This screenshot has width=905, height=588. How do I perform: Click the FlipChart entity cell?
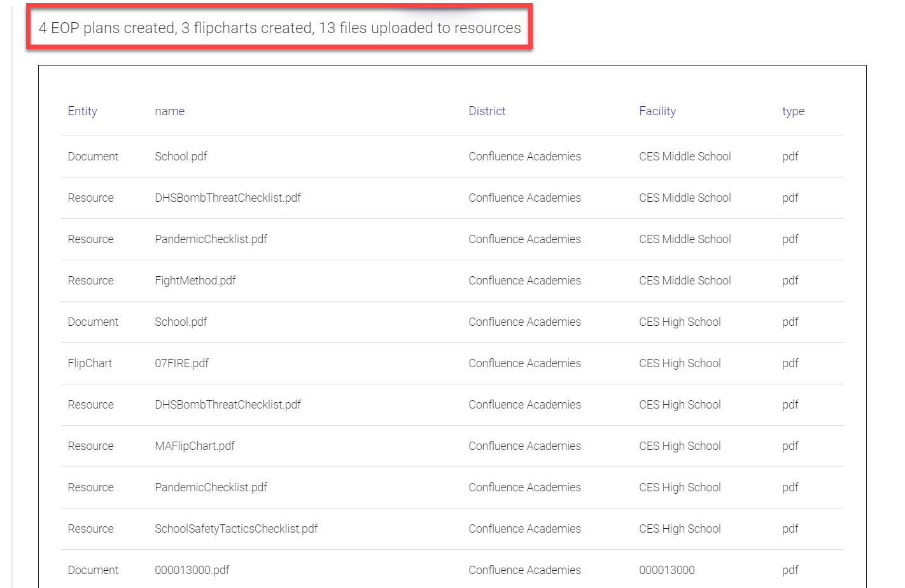pyautogui.click(x=90, y=363)
